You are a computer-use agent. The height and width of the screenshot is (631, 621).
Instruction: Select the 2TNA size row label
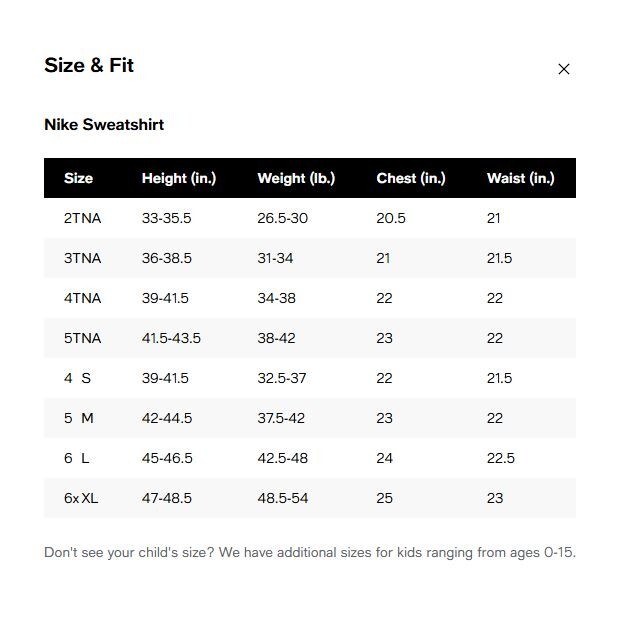(83, 218)
